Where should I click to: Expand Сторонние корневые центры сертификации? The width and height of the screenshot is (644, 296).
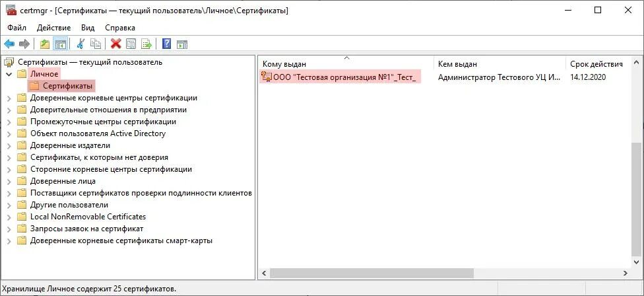(9, 170)
